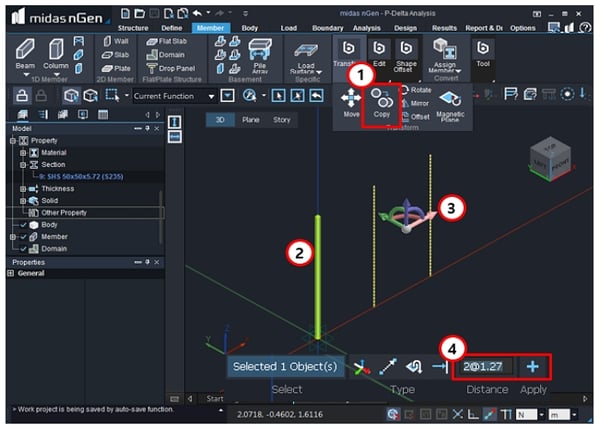
Task: Switch to the Load ribbon tab
Action: (x=289, y=28)
